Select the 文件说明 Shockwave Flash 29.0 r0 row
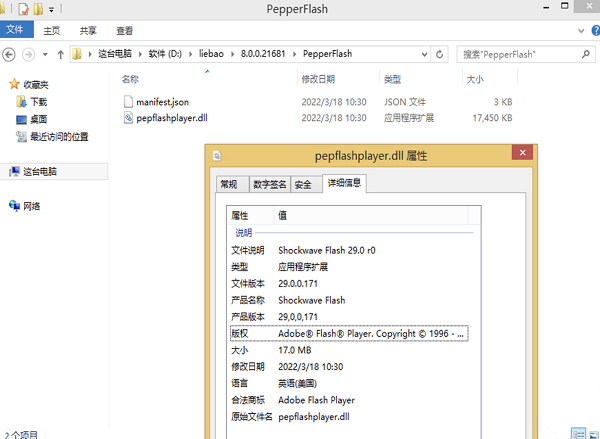This screenshot has width=600, height=439. coord(349,250)
